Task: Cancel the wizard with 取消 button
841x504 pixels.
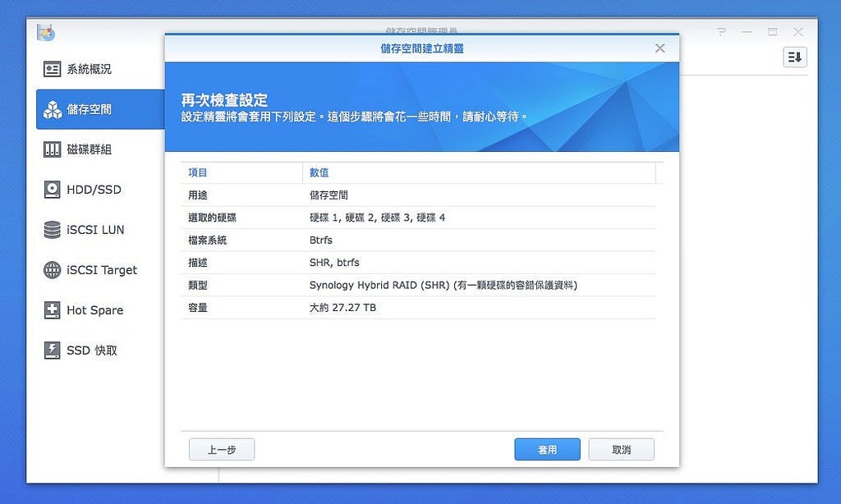Action: point(621,450)
